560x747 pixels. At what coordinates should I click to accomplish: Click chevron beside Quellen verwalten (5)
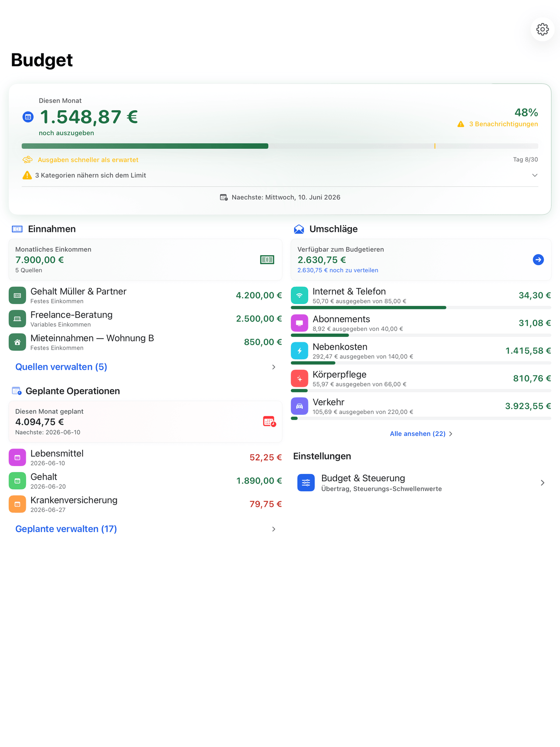(x=274, y=367)
